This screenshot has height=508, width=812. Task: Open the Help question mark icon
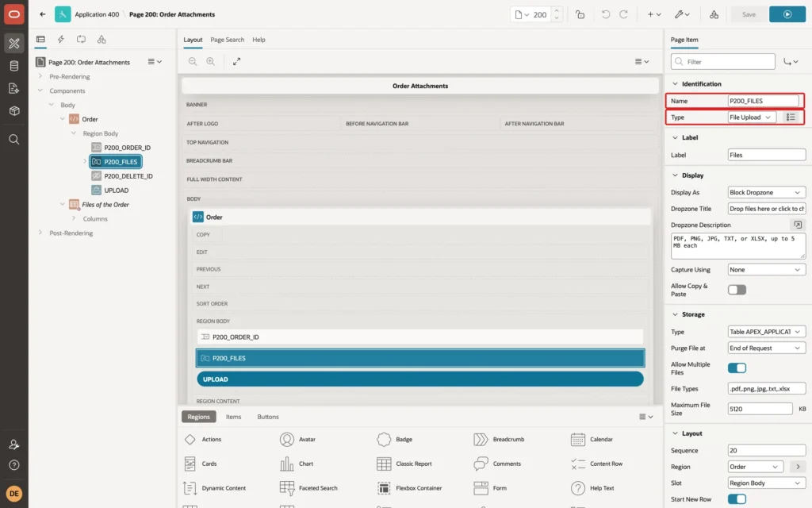[14, 465]
